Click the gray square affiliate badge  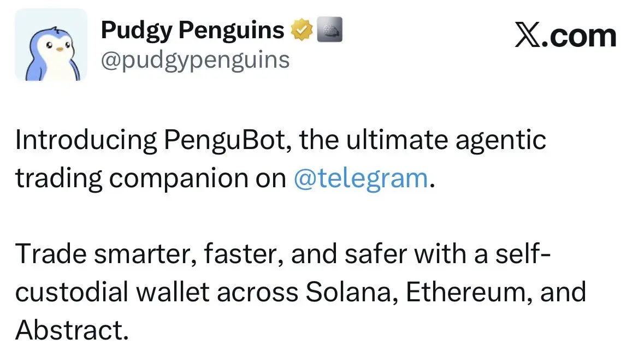[329, 29]
